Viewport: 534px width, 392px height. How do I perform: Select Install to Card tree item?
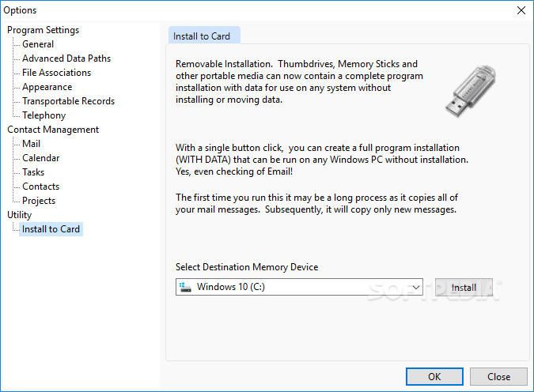point(51,229)
